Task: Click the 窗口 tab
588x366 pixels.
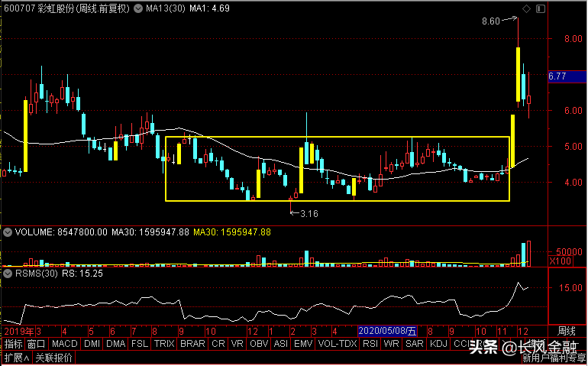Action: pos(36,344)
